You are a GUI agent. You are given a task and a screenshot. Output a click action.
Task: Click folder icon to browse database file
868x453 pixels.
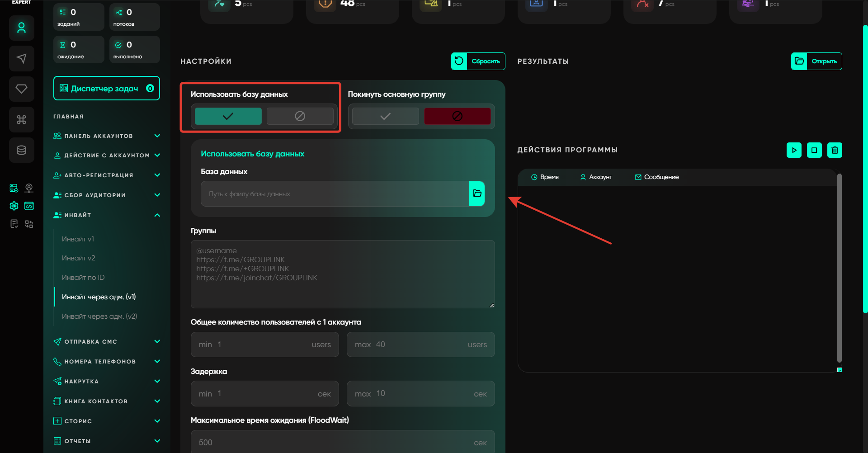[x=477, y=193]
